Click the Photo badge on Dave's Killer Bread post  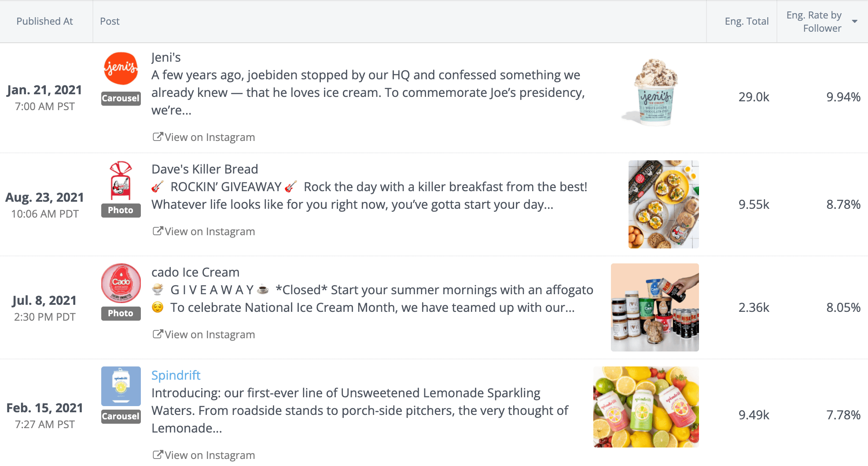click(120, 210)
